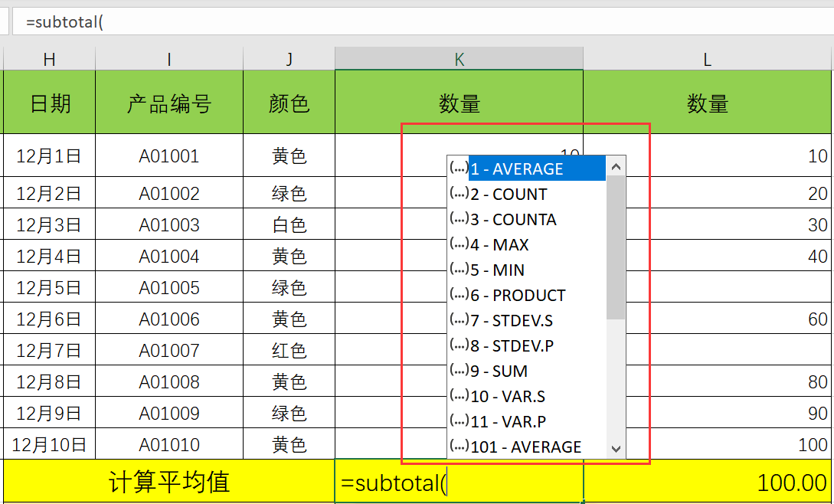Select column H header
Screen dimensions: 834x504
click(x=50, y=59)
